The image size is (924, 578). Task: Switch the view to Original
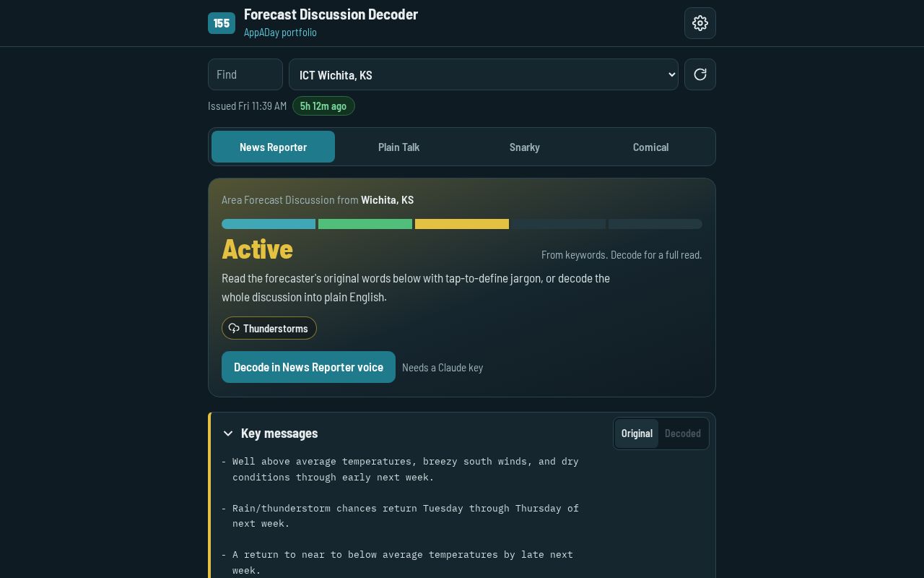point(637,433)
